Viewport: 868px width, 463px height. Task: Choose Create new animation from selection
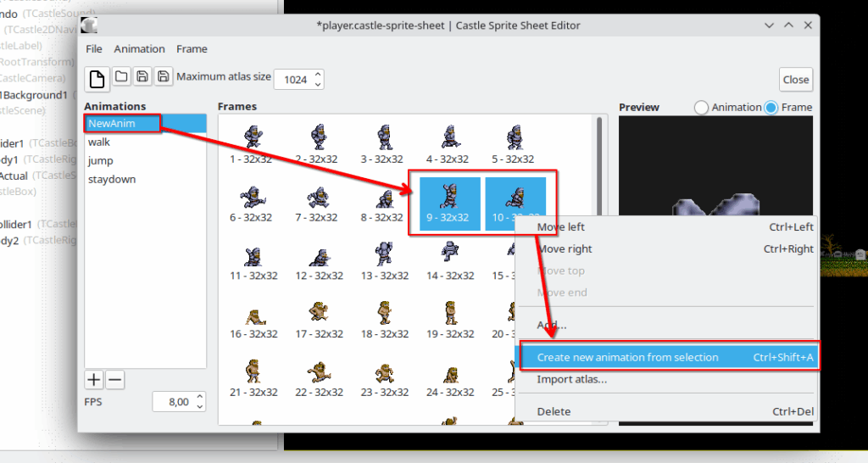627,357
